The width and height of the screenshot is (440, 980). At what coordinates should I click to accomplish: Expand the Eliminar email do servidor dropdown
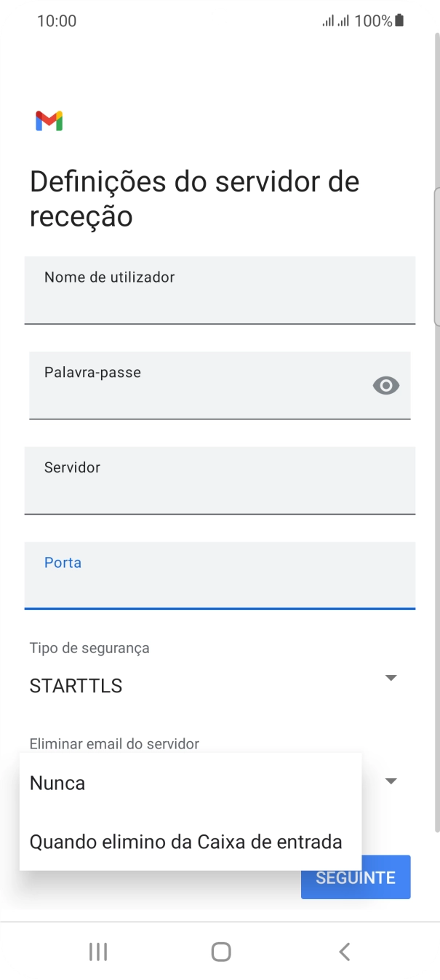tap(391, 780)
